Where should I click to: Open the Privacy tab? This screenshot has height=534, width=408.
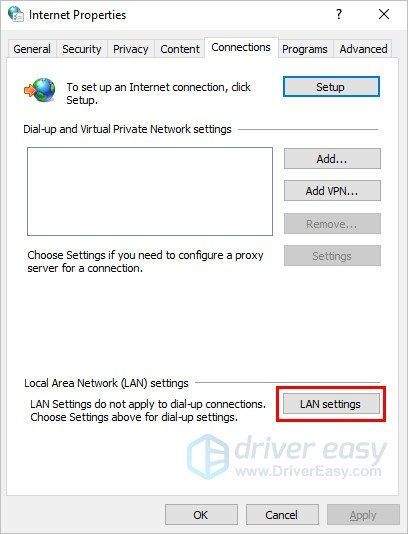(x=131, y=49)
